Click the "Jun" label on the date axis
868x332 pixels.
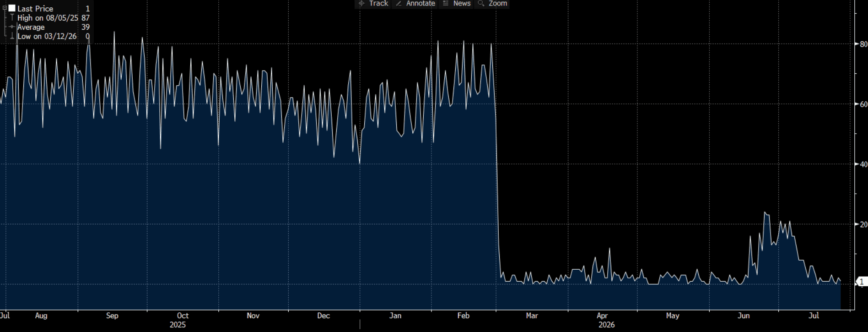click(x=744, y=316)
